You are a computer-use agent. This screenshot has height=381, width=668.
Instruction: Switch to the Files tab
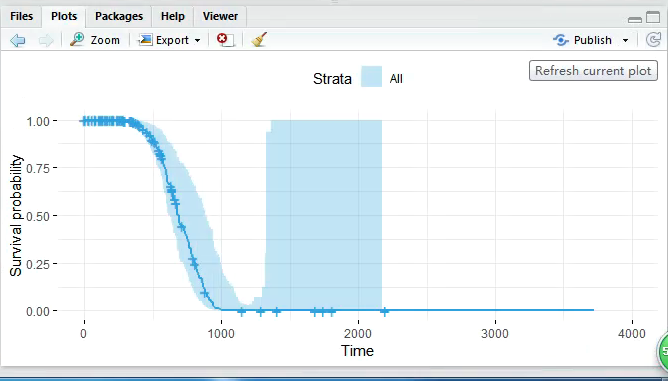click(x=21, y=16)
